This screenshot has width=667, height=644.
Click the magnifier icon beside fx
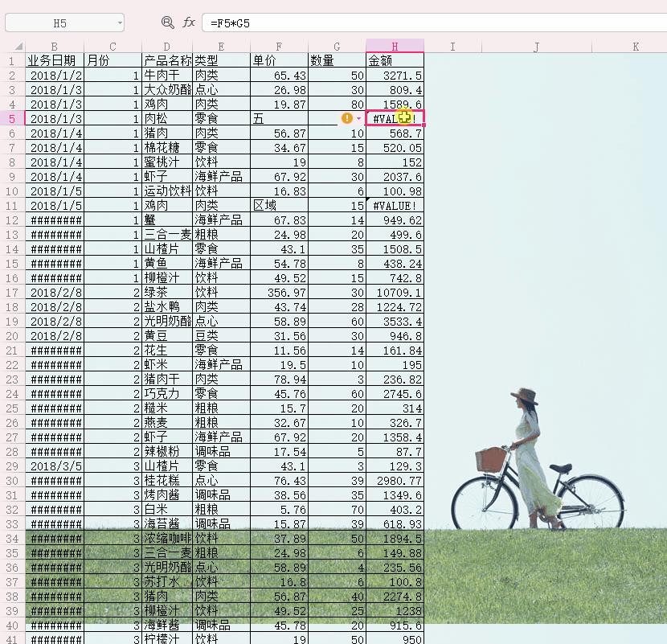[x=168, y=23]
